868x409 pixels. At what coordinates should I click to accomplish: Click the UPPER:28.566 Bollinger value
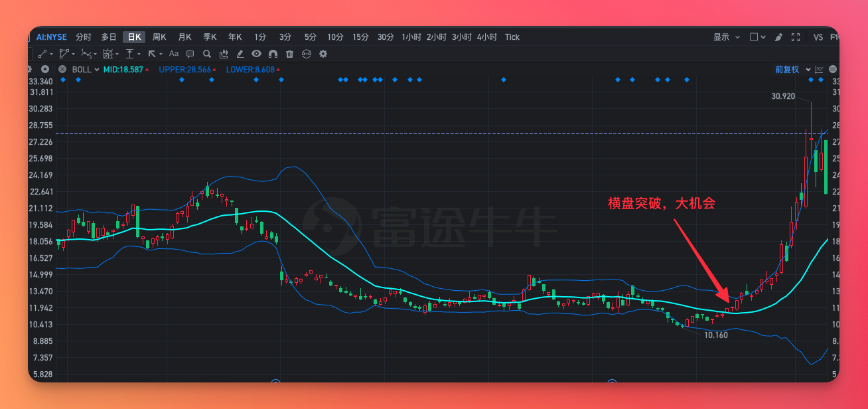pyautogui.click(x=185, y=69)
